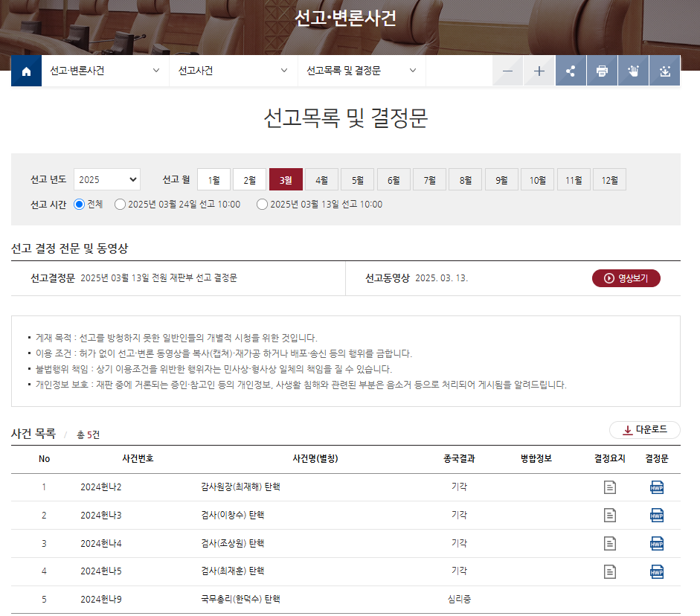Click case number 2024헌나2
Screen dimensions: 700x616
[101, 487]
